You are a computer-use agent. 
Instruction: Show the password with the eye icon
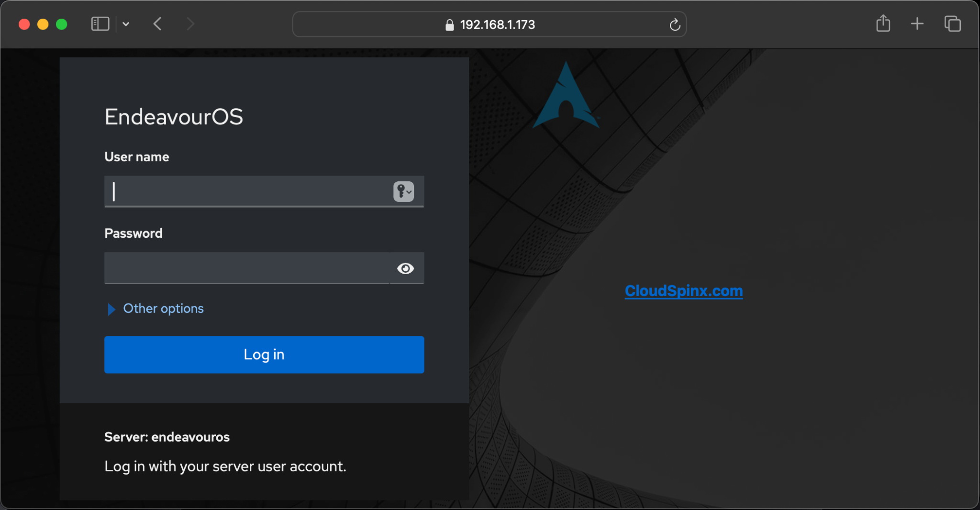click(405, 268)
